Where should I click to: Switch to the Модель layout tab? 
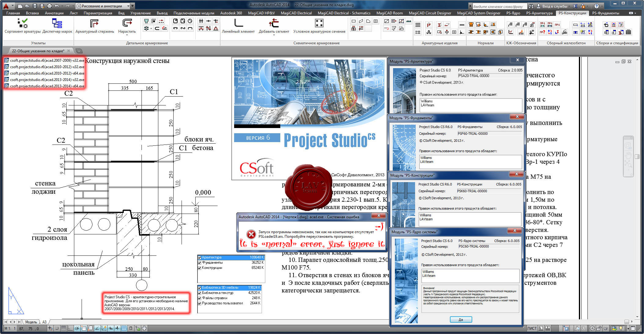click(x=31, y=322)
